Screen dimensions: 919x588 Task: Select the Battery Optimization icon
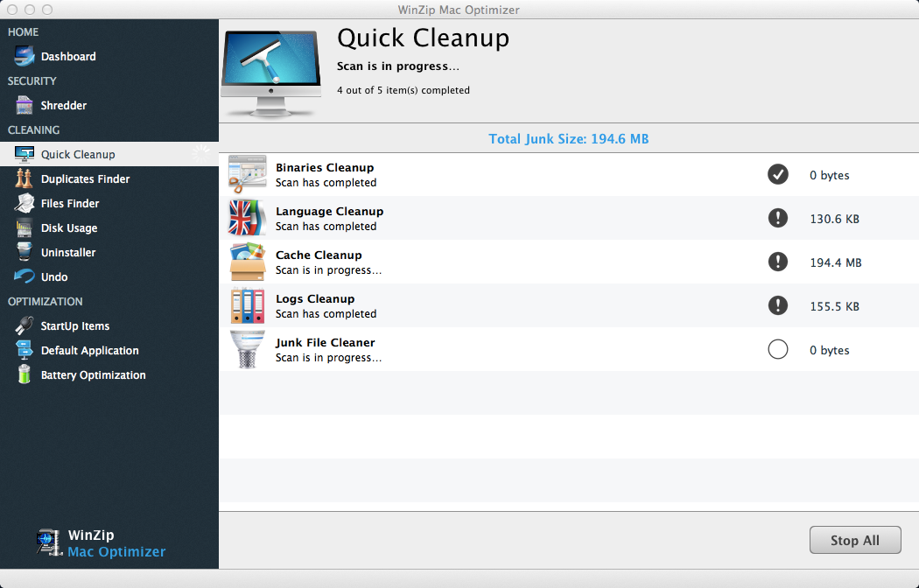click(x=25, y=375)
